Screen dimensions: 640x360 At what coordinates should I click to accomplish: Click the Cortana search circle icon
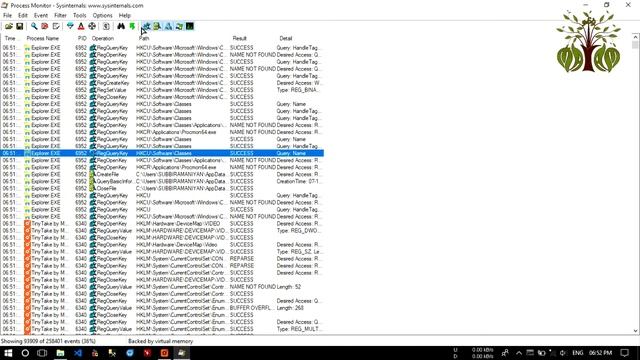tap(25, 353)
